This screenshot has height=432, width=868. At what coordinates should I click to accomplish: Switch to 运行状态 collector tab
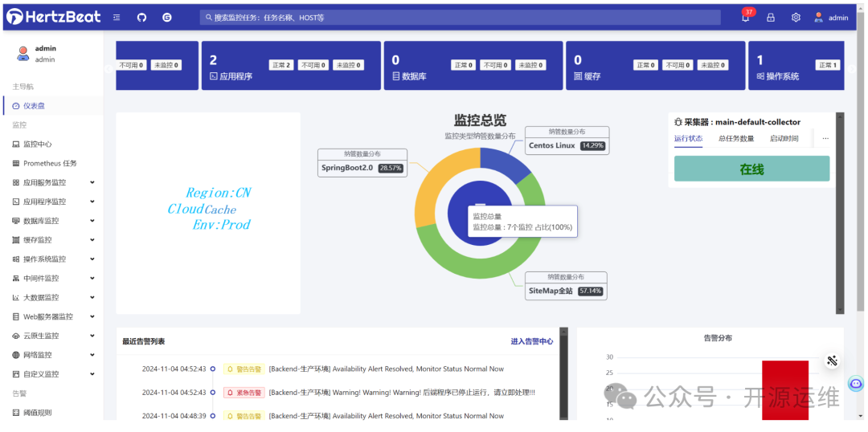[688, 139]
